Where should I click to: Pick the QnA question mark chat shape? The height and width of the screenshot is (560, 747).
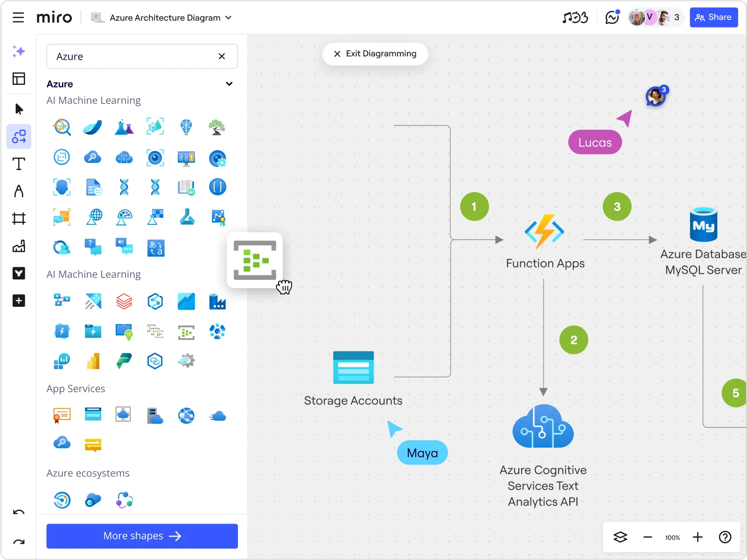[x=93, y=247]
